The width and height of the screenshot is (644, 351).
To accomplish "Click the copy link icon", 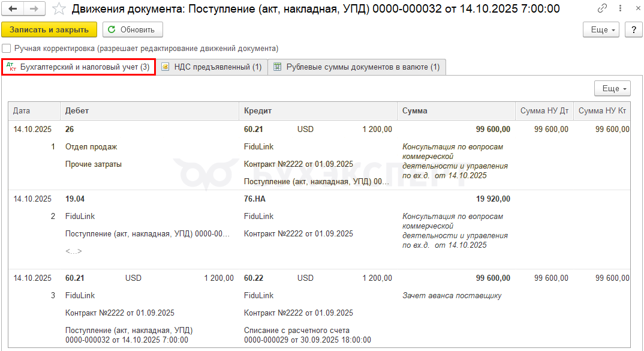I will (603, 9).
